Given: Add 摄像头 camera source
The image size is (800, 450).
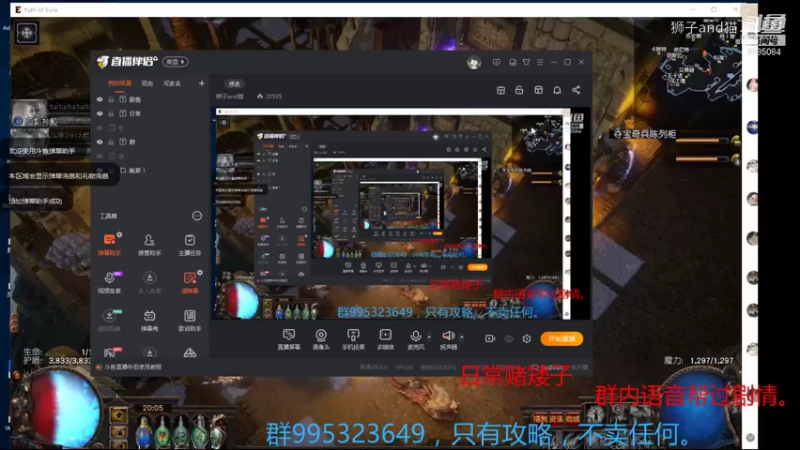Looking at the screenshot, I should coord(321,339).
